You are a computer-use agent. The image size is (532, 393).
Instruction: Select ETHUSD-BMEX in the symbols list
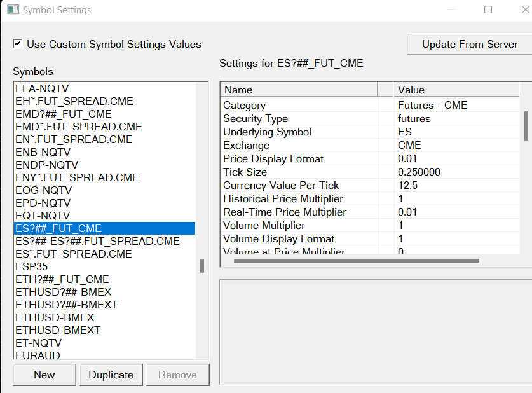[55, 317]
